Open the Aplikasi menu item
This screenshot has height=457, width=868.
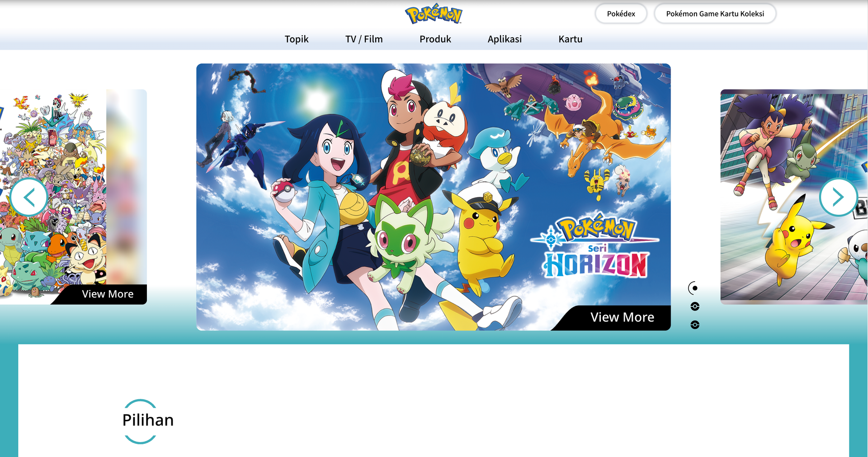[505, 39]
